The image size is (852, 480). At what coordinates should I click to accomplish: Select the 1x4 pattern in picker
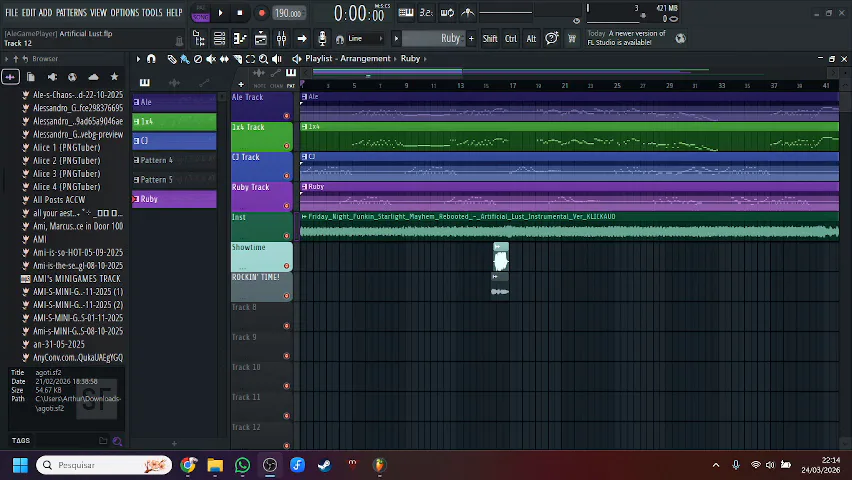[x=174, y=122]
